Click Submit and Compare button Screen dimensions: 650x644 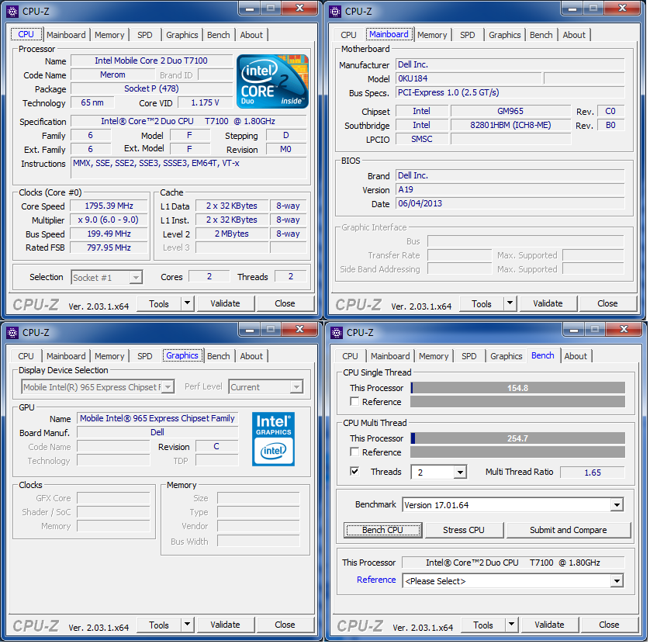point(568,530)
